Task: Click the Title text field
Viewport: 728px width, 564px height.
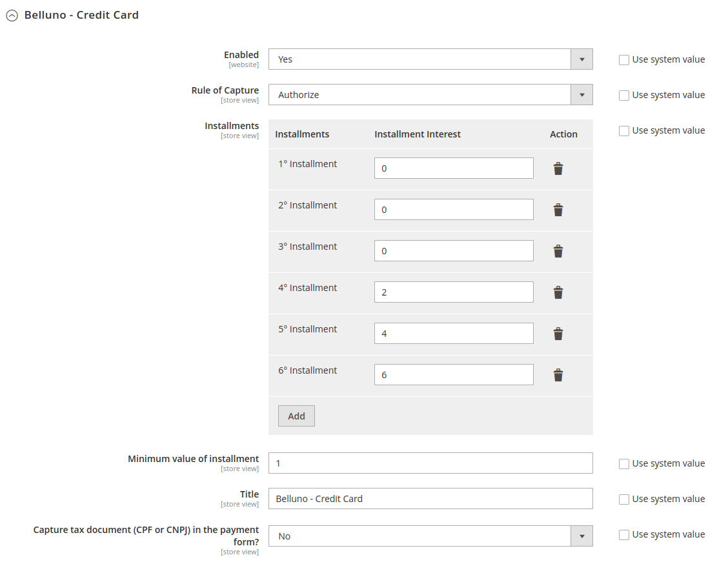Action: click(430, 499)
